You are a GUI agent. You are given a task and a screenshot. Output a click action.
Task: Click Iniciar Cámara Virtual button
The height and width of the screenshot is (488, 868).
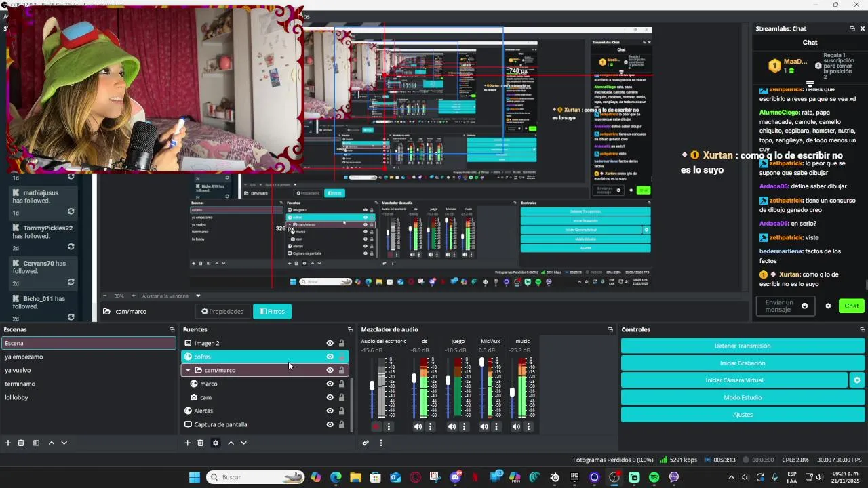point(734,380)
